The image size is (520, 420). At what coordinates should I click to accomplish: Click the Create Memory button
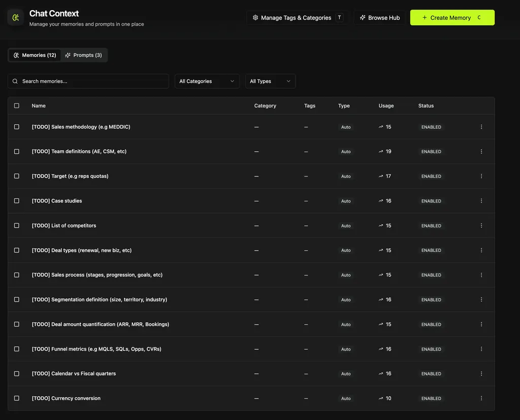(x=452, y=18)
